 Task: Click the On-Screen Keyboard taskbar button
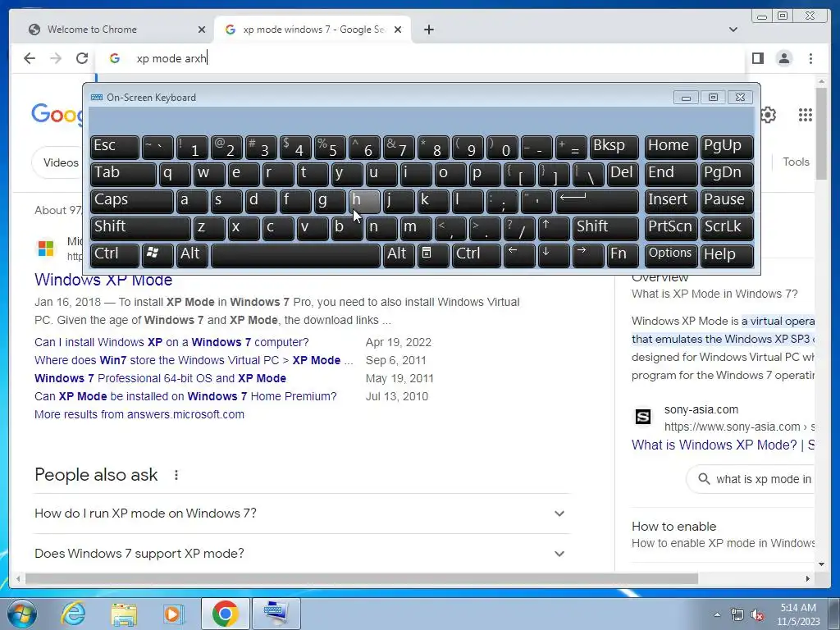pos(276,614)
